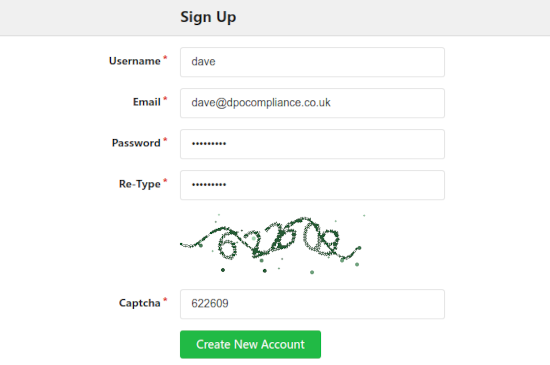Click the red asterisk beside Re-Type

click(x=165, y=181)
